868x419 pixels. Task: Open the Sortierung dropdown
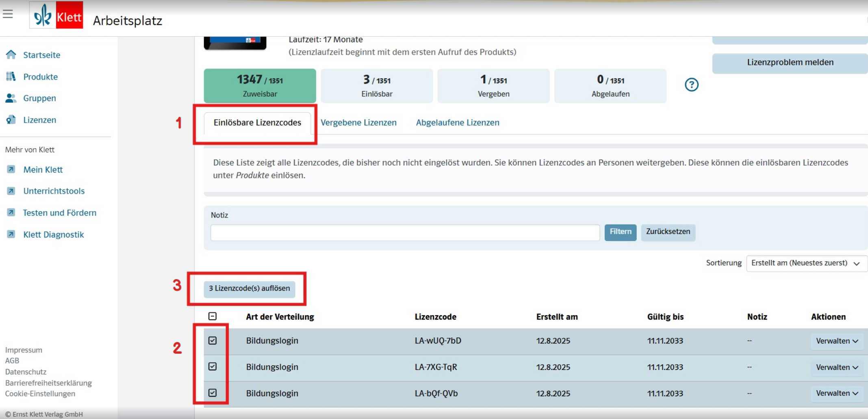tap(806, 263)
